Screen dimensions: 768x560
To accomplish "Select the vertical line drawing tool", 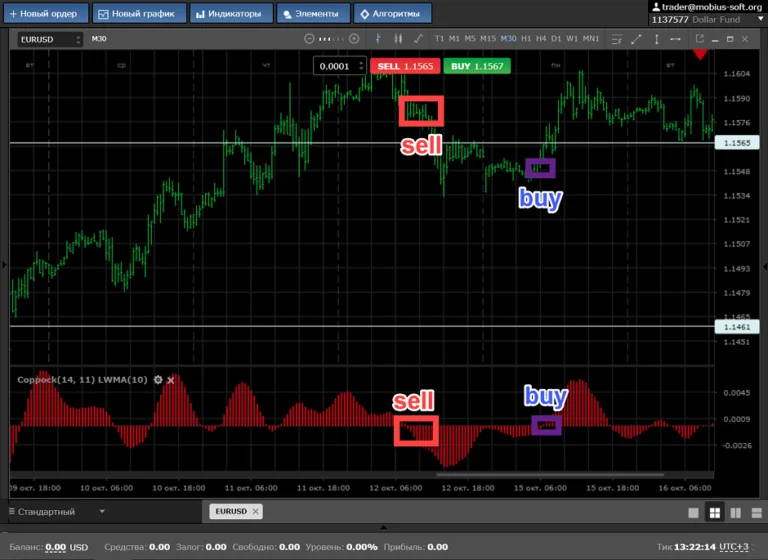I will [x=656, y=39].
